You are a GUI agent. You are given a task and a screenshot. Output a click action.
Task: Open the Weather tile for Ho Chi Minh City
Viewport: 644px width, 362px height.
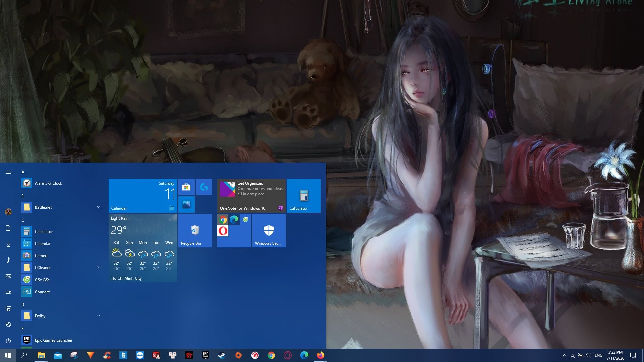click(143, 248)
